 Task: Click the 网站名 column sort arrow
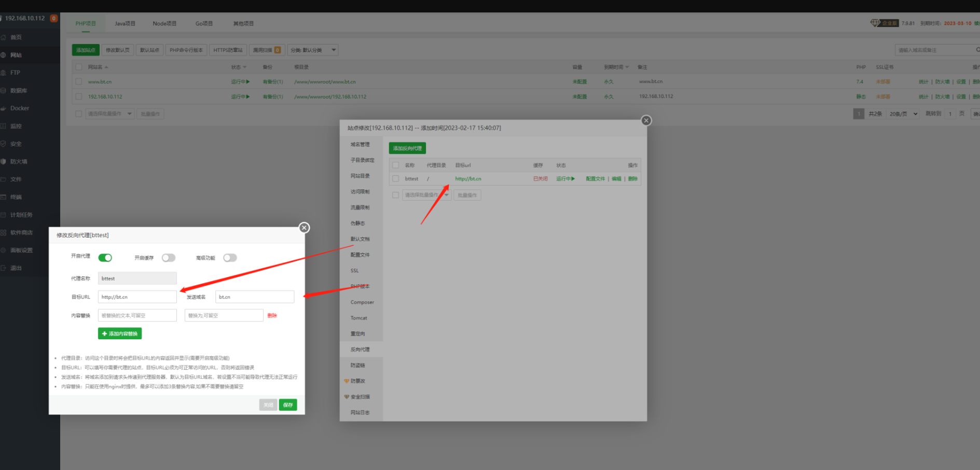pyautogui.click(x=106, y=67)
